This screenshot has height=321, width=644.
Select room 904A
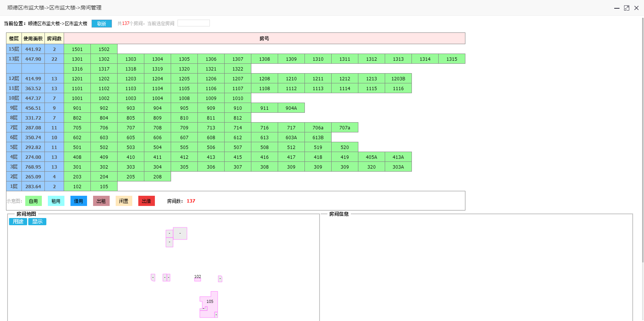click(291, 108)
